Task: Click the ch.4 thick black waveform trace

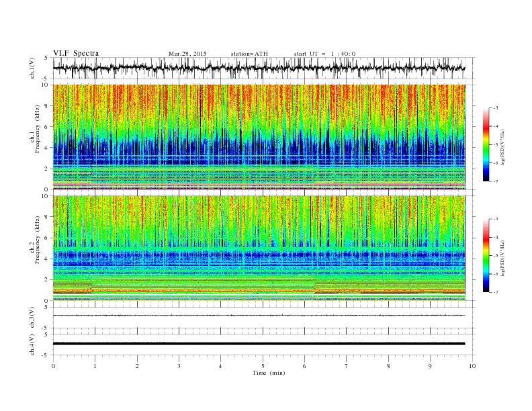Action: [259, 344]
